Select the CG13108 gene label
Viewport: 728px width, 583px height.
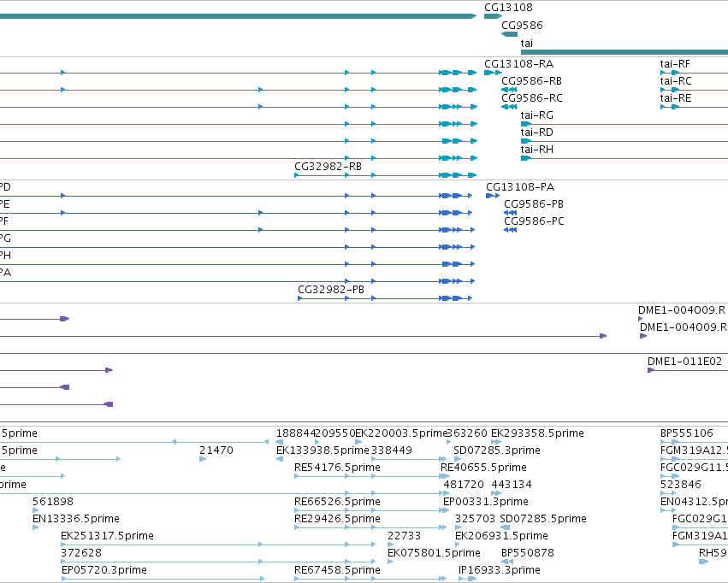[x=508, y=8]
